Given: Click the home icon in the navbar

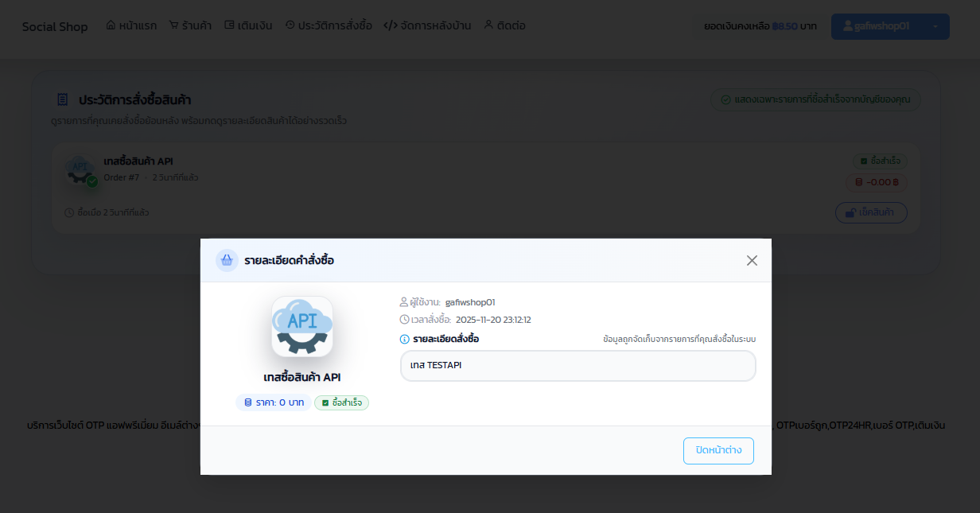Looking at the screenshot, I should (111, 25).
